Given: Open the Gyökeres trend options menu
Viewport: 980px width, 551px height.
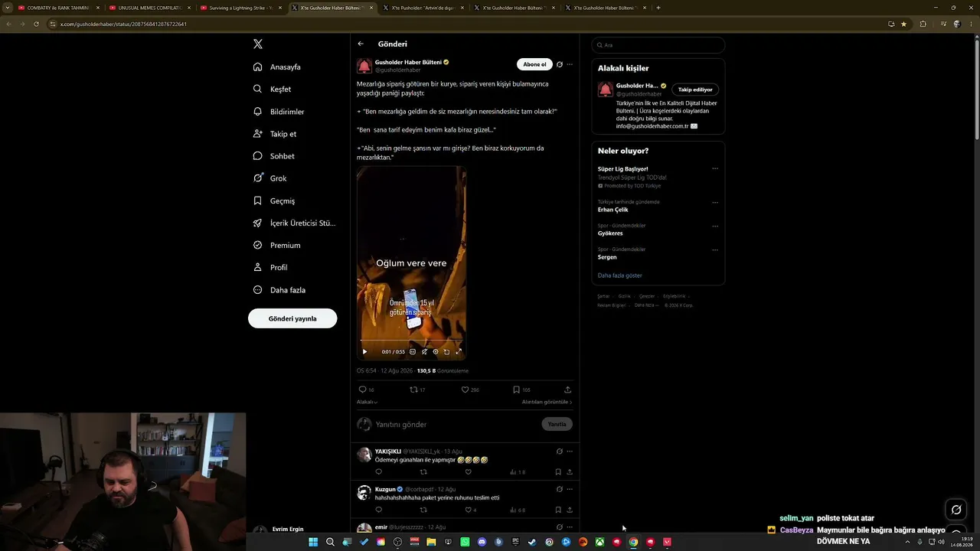Looking at the screenshot, I should pyautogui.click(x=715, y=226).
